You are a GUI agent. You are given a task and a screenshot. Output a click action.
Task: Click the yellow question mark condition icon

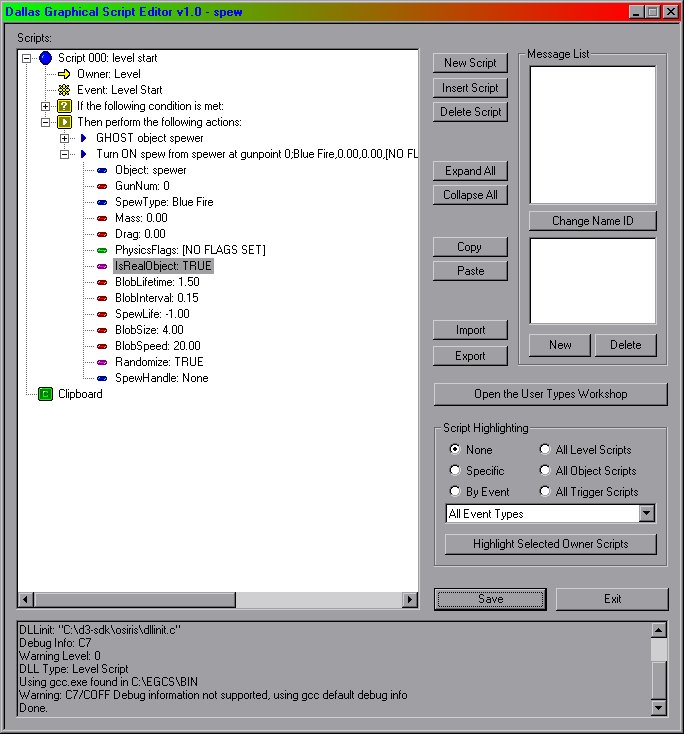click(x=64, y=106)
